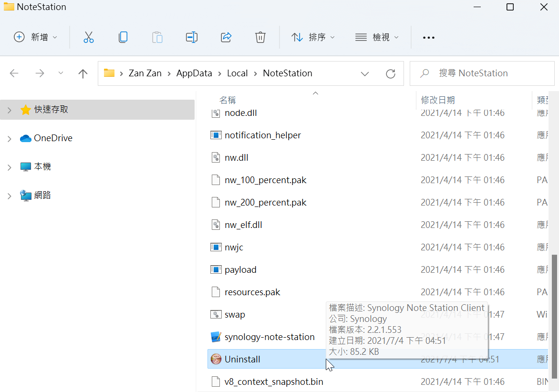Expand the 快速存取 tree node

10,110
